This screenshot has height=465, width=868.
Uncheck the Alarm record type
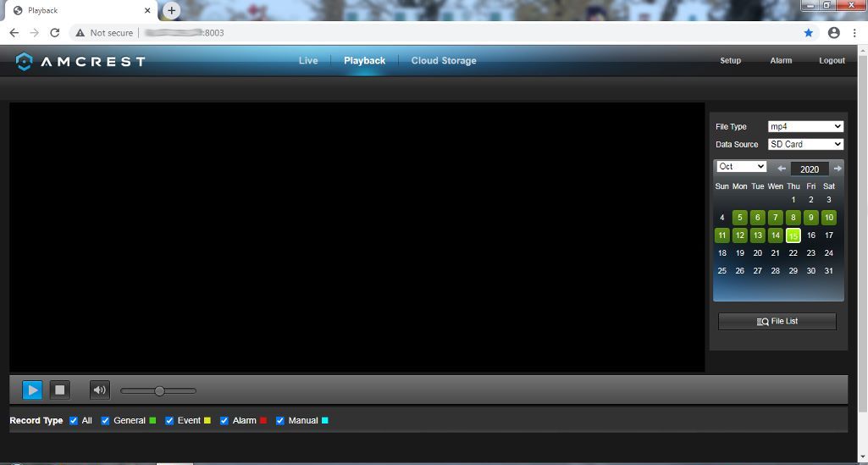click(224, 421)
